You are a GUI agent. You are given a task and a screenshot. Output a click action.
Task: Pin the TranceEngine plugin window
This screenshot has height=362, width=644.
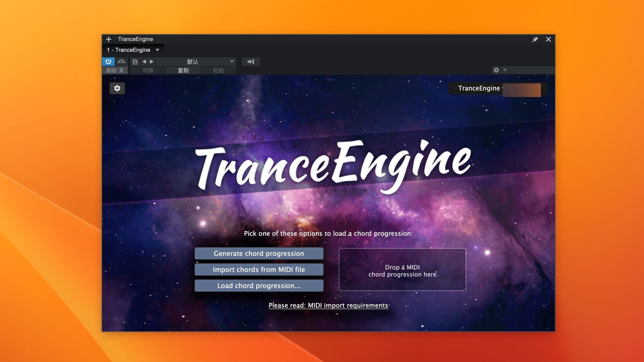click(535, 39)
